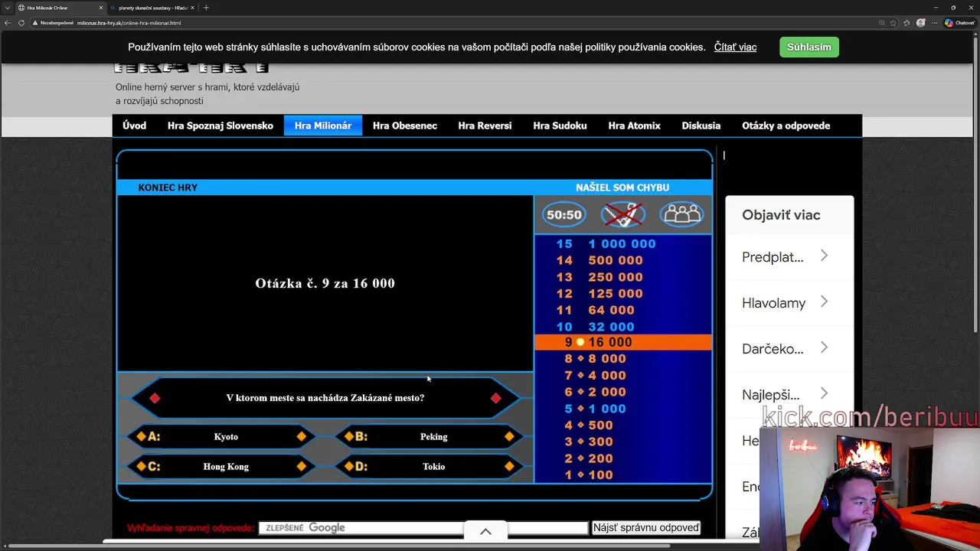Click the 2 000 prize level row
Image resolution: width=980 pixels, height=551 pixels.
tap(622, 392)
